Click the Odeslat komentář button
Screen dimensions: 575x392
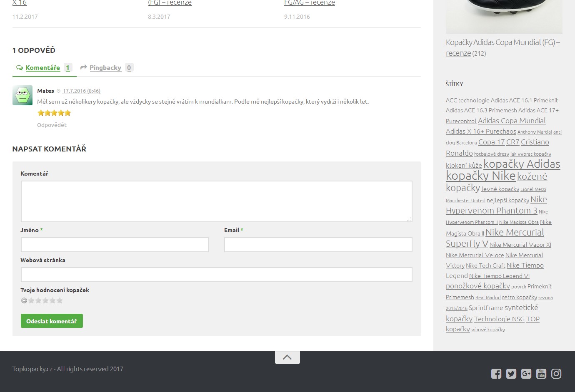point(52,321)
